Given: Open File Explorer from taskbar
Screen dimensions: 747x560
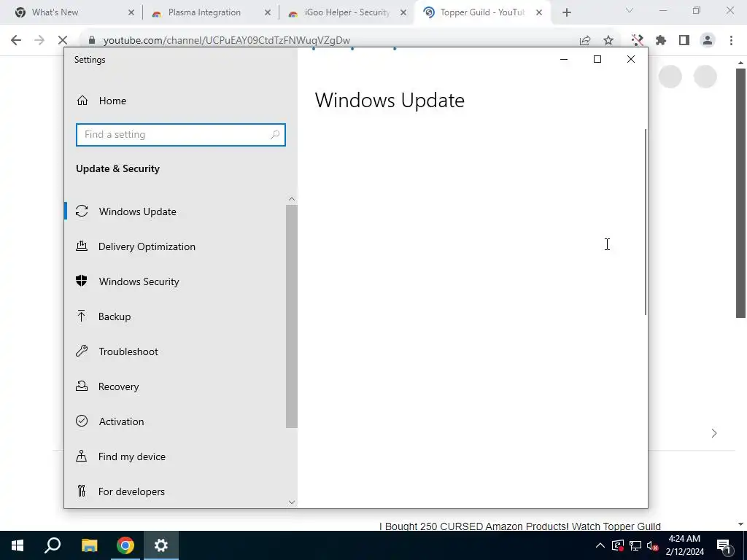Looking at the screenshot, I should pos(89,545).
